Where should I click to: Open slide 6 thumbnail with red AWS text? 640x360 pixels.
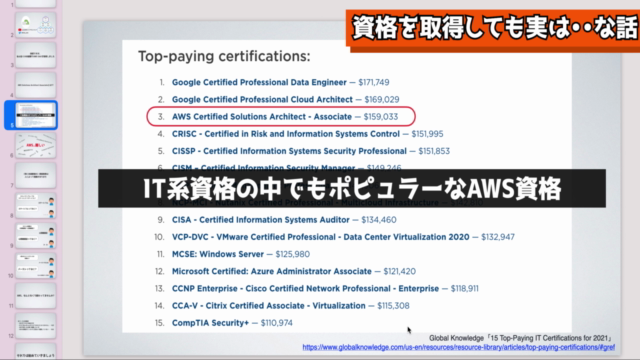[36, 145]
